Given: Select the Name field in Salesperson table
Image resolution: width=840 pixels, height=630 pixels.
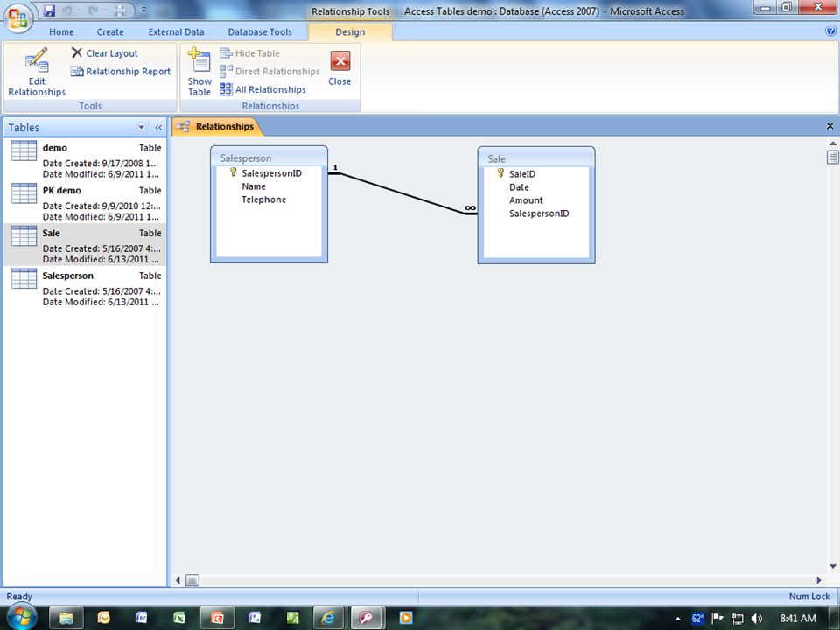Looking at the screenshot, I should pos(254,186).
